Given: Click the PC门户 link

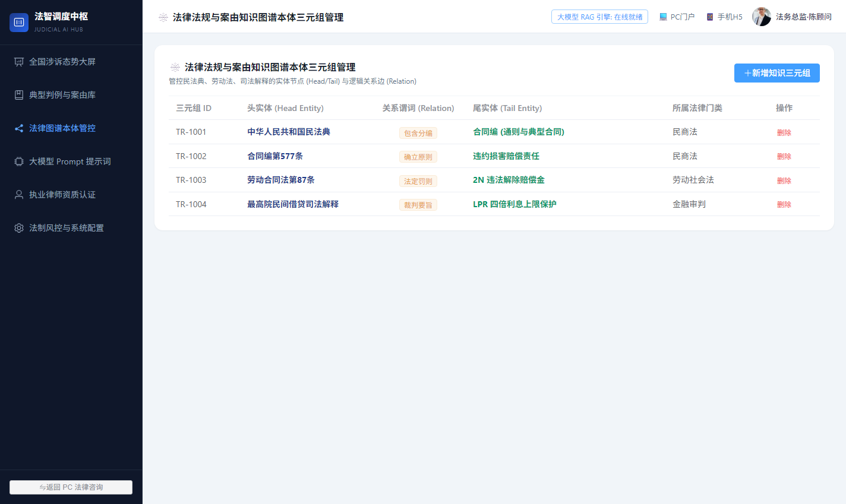Looking at the screenshot, I should (x=677, y=17).
